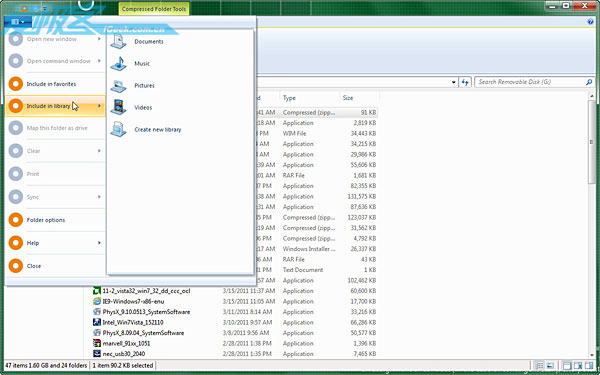Click the orange icon beside Folder options

(x=16, y=220)
